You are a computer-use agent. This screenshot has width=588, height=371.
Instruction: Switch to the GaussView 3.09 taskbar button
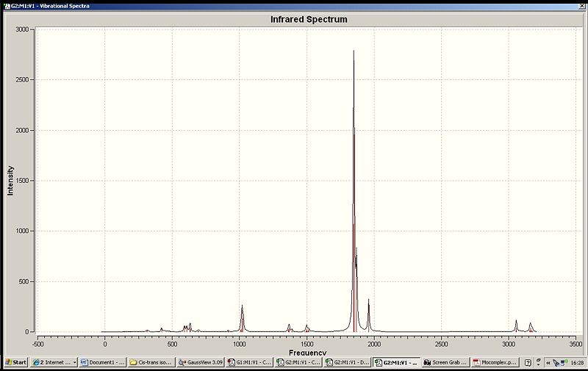click(x=200, y=362)
